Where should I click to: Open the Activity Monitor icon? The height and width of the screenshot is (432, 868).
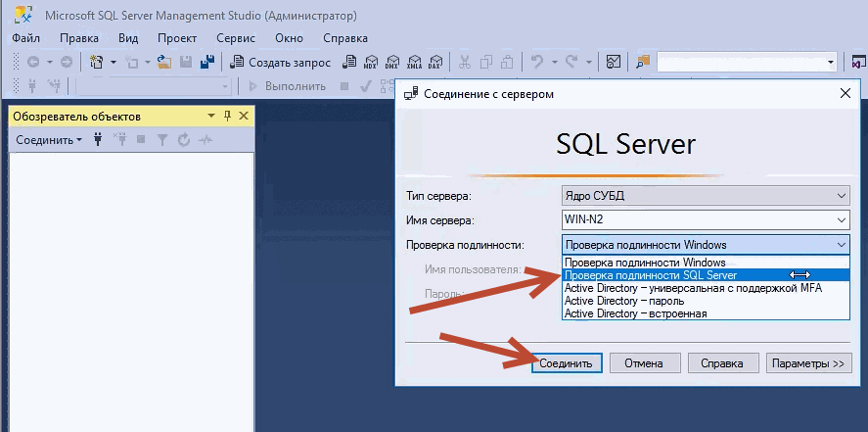click(614, 62)
